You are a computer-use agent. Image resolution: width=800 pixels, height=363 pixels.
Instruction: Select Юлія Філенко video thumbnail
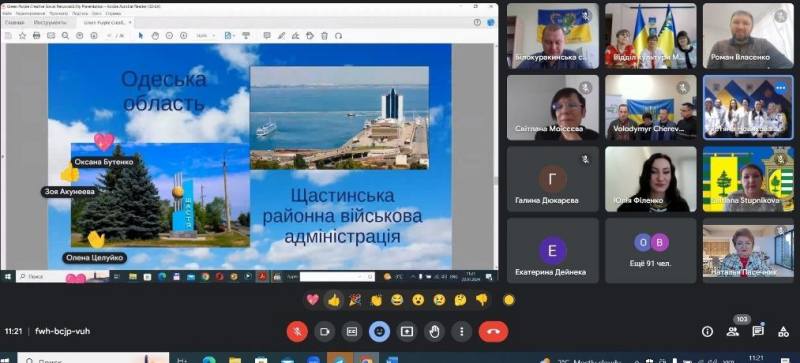coord(651,179)
